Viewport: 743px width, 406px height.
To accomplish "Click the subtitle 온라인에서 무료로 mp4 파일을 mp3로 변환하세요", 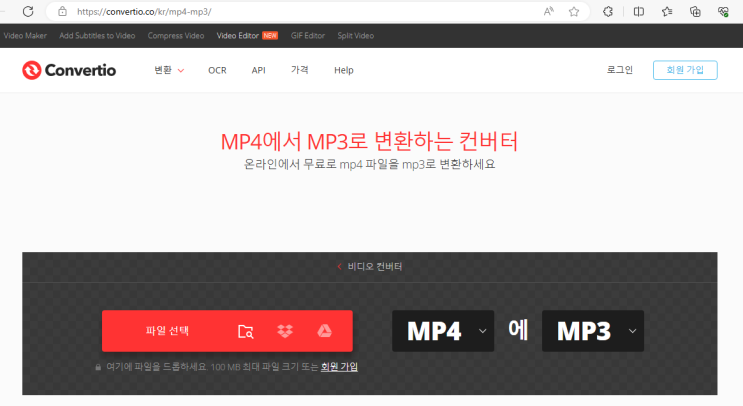I will pos(369,164).
